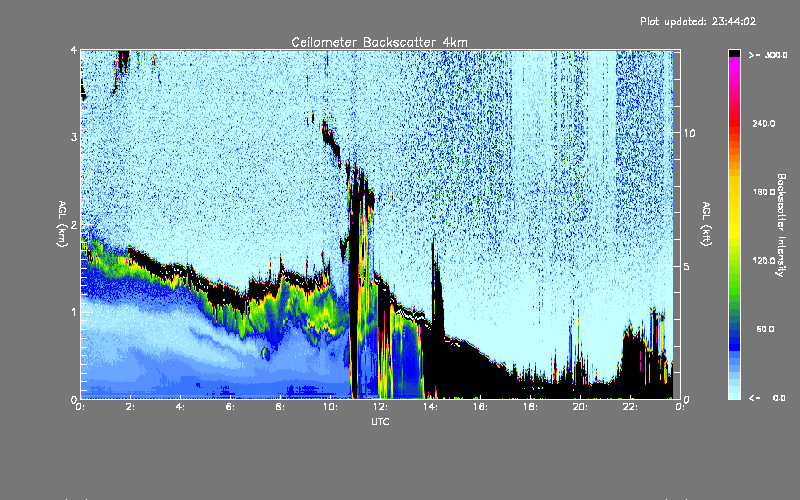Click the colorbar '120.0' value
Viewport: 800px width, 500px height.
click(x=764, y=260)
